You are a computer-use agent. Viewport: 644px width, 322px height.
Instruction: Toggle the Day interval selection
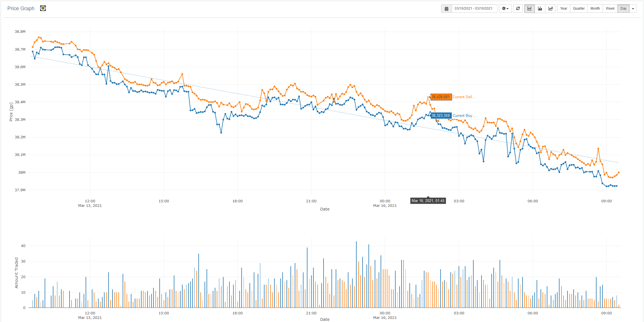point(623,8)
